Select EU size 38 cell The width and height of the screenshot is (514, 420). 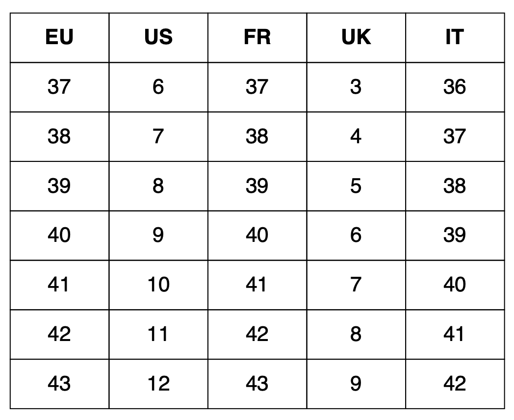(x=59, y=137)
